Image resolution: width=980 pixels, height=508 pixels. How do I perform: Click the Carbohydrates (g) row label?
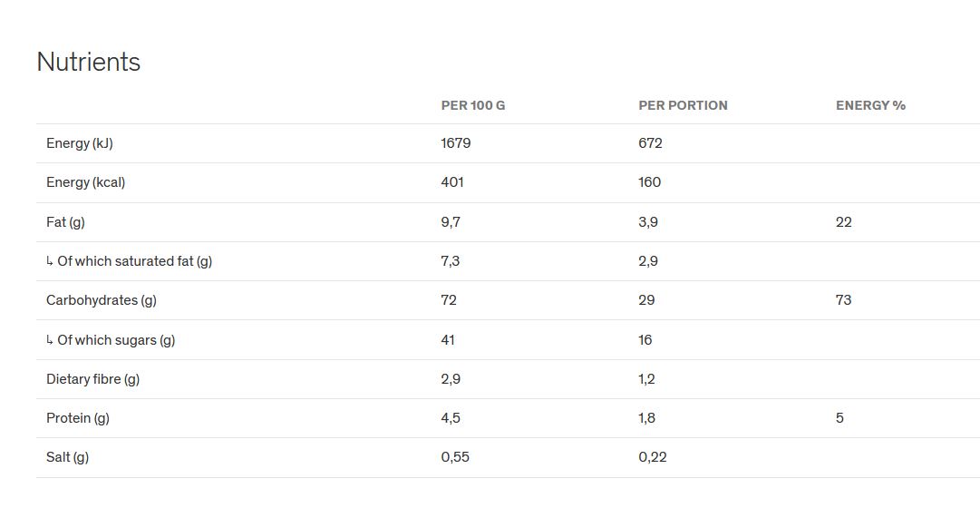coord(102,300)
